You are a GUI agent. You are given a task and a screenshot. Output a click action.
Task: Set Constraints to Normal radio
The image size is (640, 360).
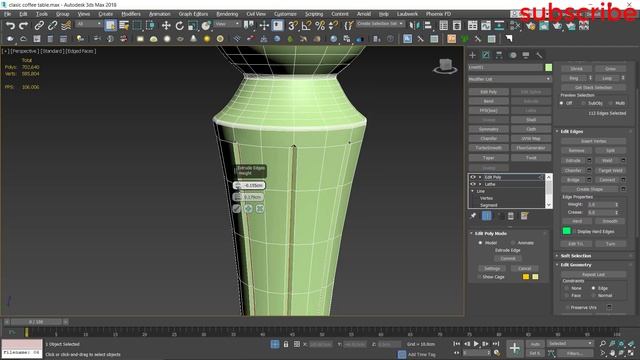pyautogui.click(x=593, y=295)
